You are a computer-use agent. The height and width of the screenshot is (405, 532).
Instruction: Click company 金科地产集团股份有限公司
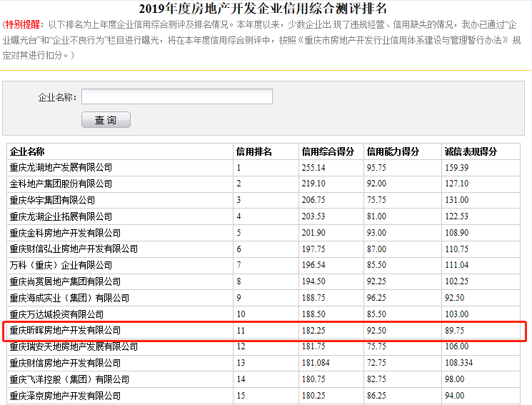[x=61, y=184]
